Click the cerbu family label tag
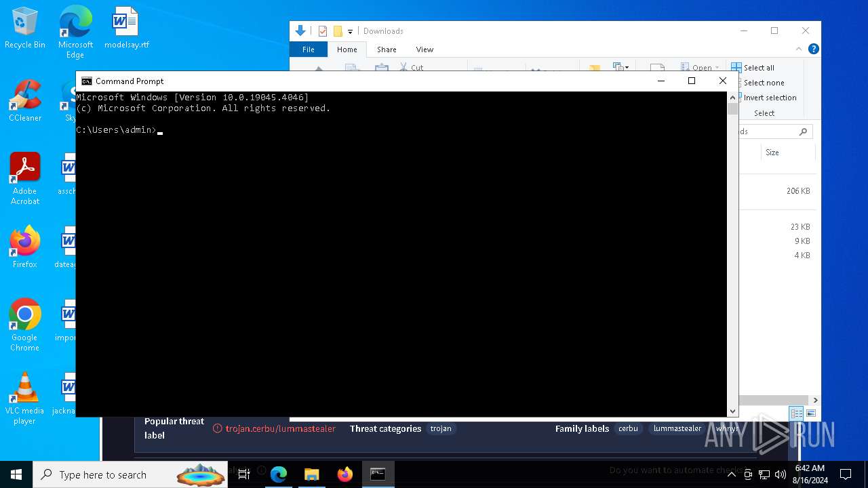868x488 pixels. point(628,428)
